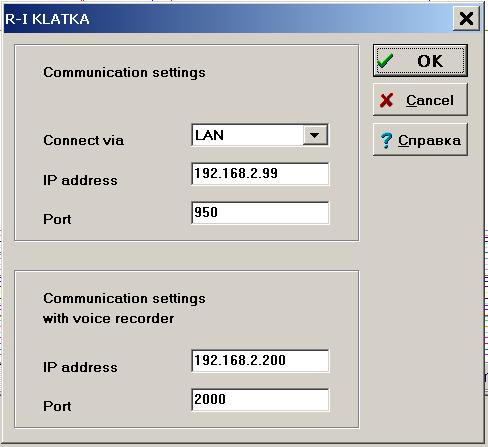Select the LAN combo box field
488x447 pixels.
tap(260, 135)
